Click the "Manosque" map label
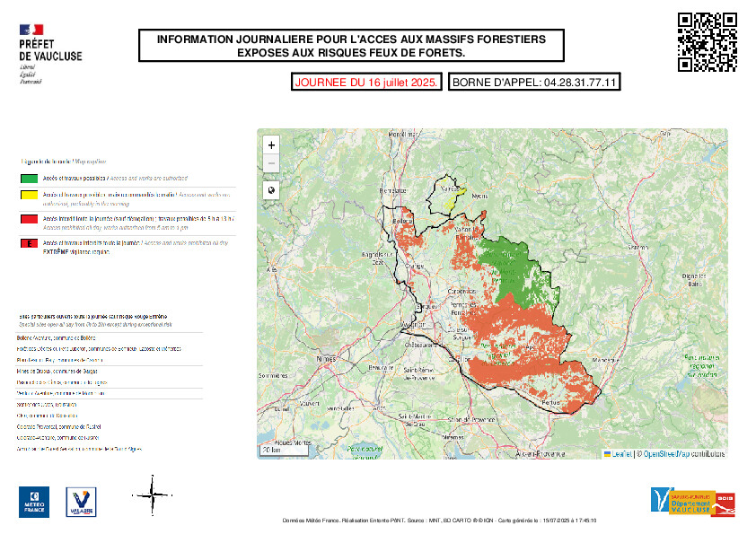Viewport: 756px width, 534px height. 605,360
